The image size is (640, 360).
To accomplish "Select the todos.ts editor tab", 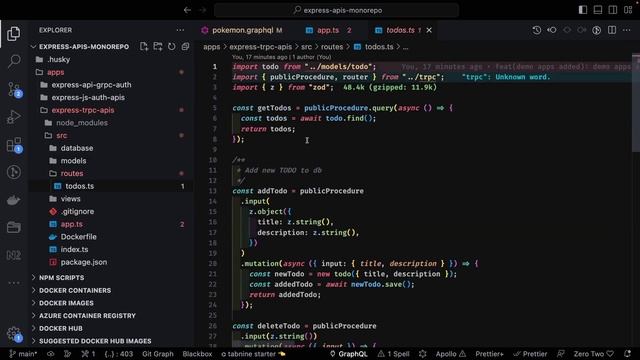I will click(400, 30).
